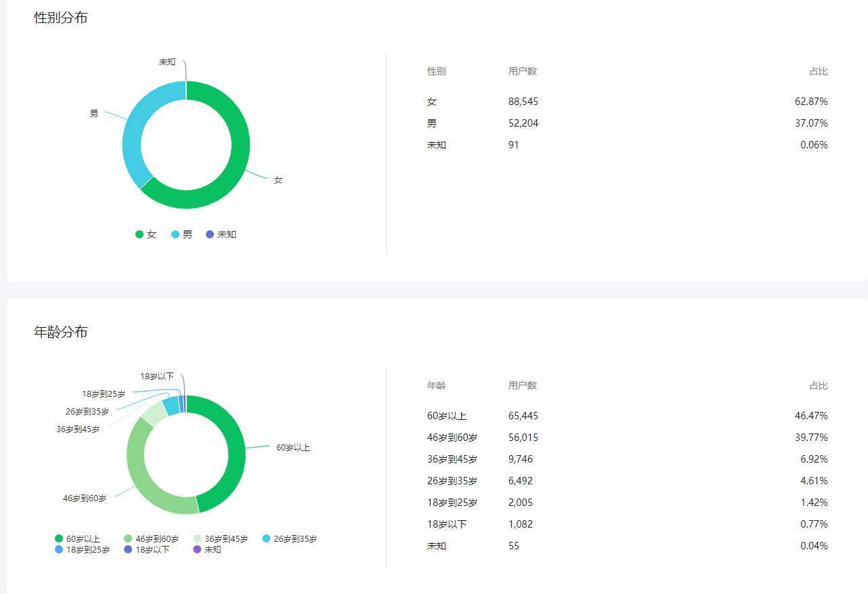Screen dimensions: 868x594
Task: Toggle the 60岁以上 legend item
Action: click(77, 539)
